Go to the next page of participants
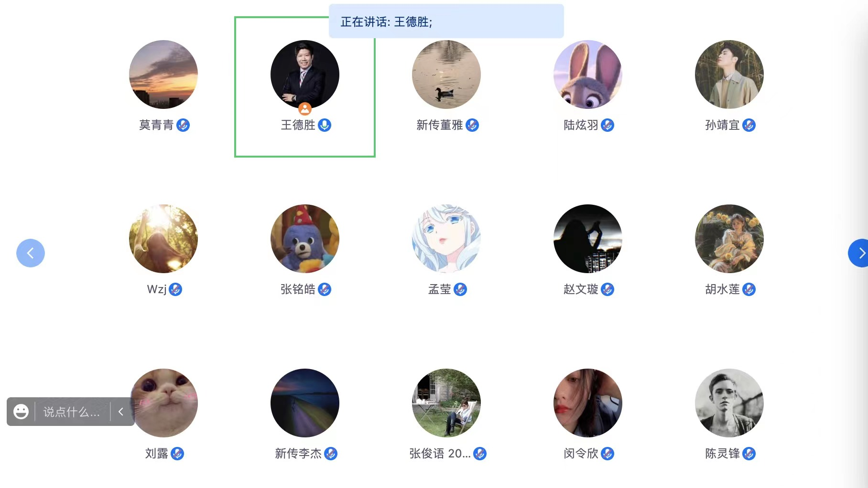The height and width of the screenshot is (488, 868). pos(859,253)
